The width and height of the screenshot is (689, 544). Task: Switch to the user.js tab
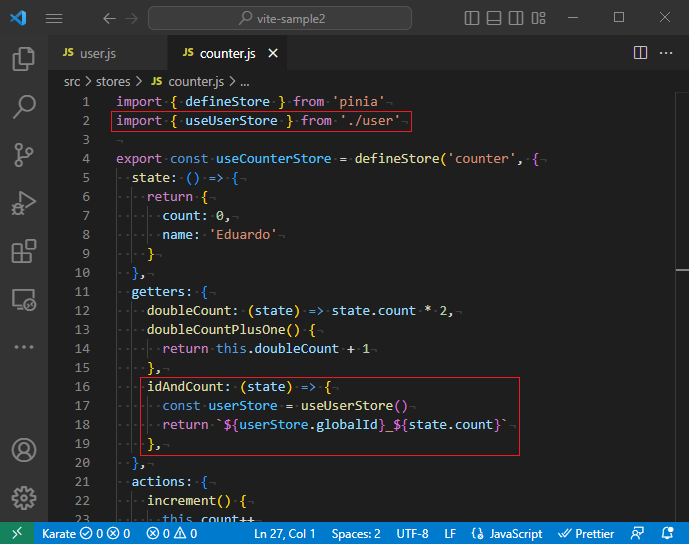coord(108,53)
